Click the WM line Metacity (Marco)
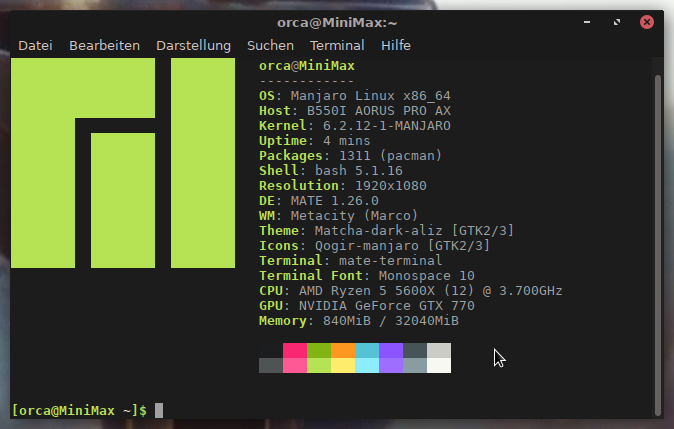 point(338,216)
